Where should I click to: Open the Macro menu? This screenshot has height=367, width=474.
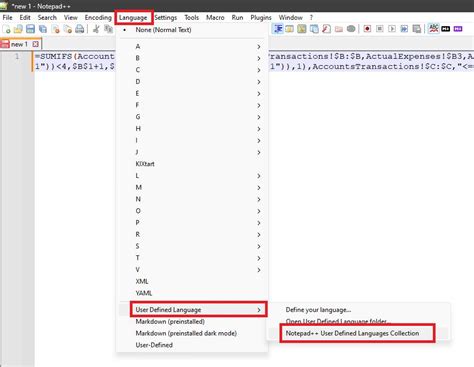[x=215, y=17]
